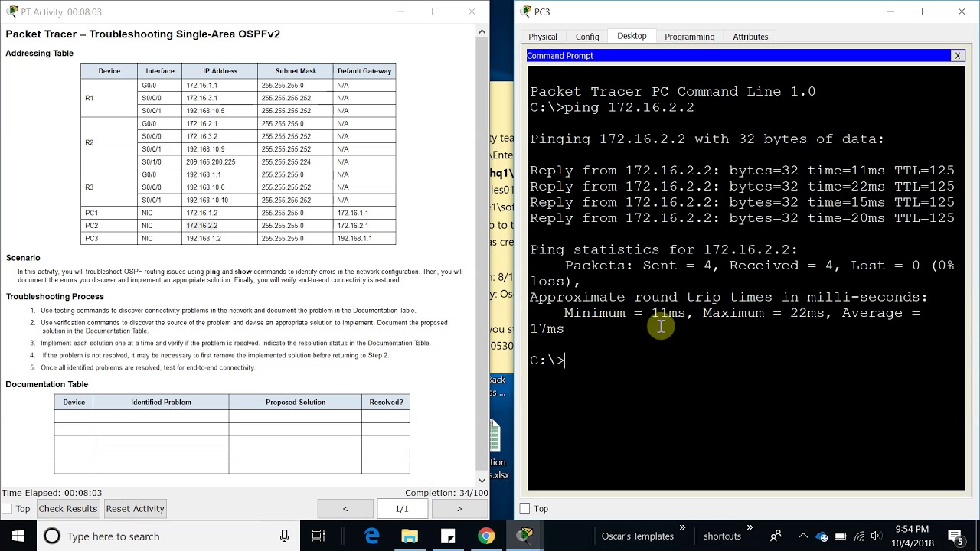Click the volume speaker tray icon

(877, 536)
